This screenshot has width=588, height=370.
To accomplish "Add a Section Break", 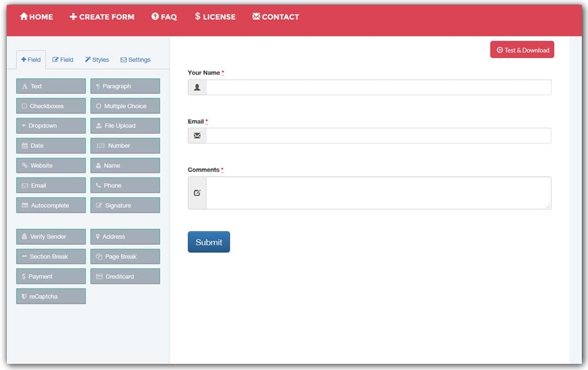I will 51,256.
